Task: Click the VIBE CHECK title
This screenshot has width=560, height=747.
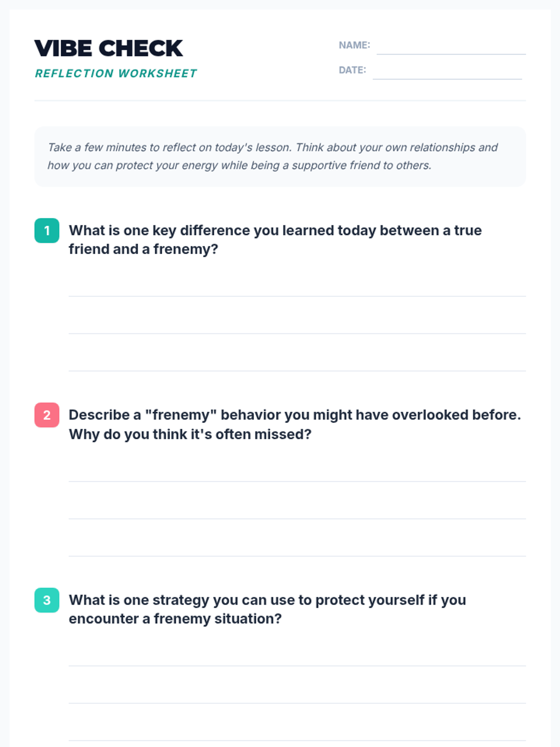Action: (x=109, y=49)
